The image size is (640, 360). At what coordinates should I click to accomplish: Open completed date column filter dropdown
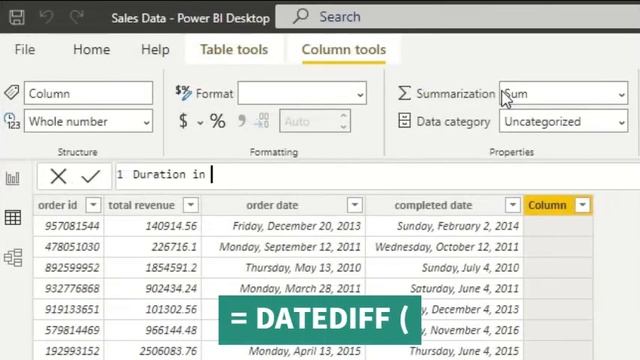(513, 204)
